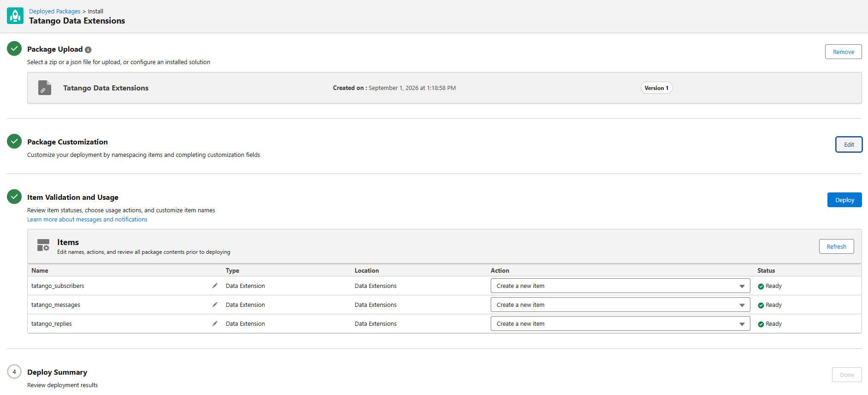Edit name pencil for tatango_replies
The image size is (868, 395).
click(x=215, y=323)
